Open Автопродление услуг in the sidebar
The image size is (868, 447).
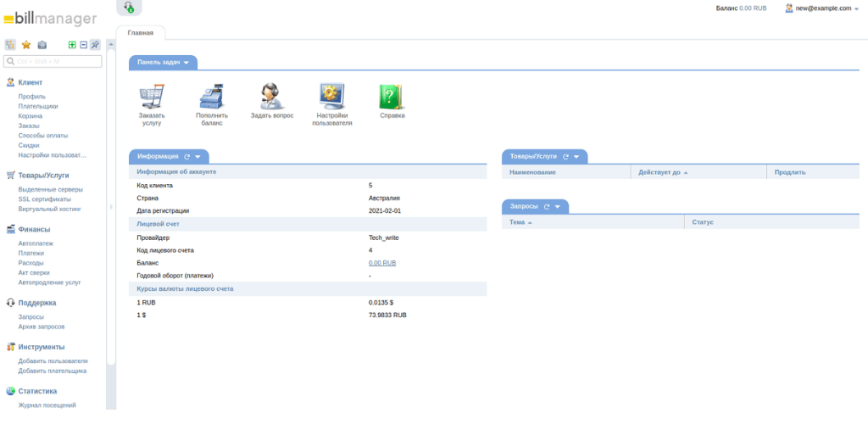[50, 282]
